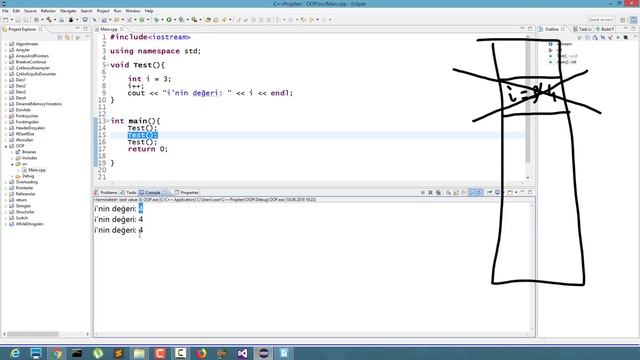Screen dimensions: 640x360
Task: Click the Open Perspective icon near Quick Access
Action: pyautogui.click(x=623, y=20)
